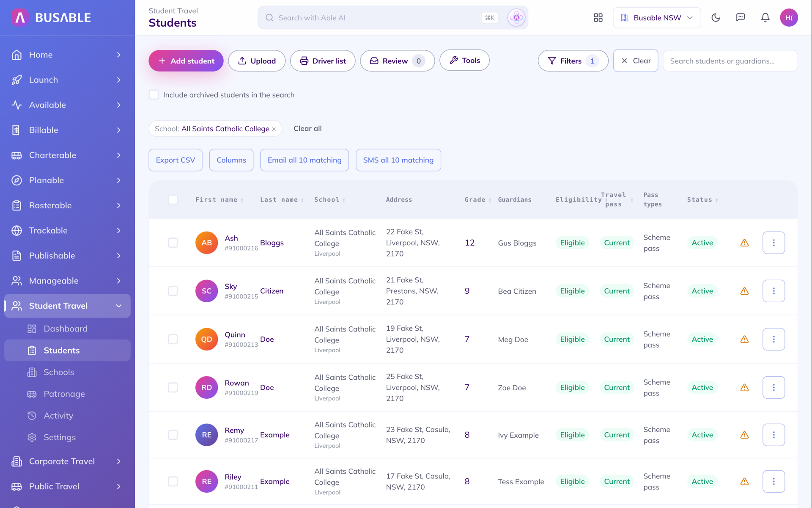Focus the search students or guardians field

click(730, 61)
